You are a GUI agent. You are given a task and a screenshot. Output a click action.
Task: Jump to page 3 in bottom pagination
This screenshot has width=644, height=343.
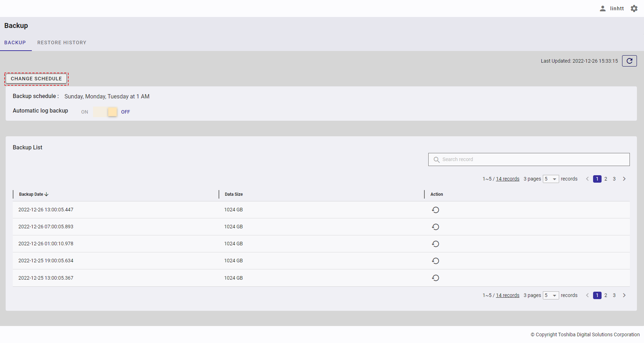[614, 296]
